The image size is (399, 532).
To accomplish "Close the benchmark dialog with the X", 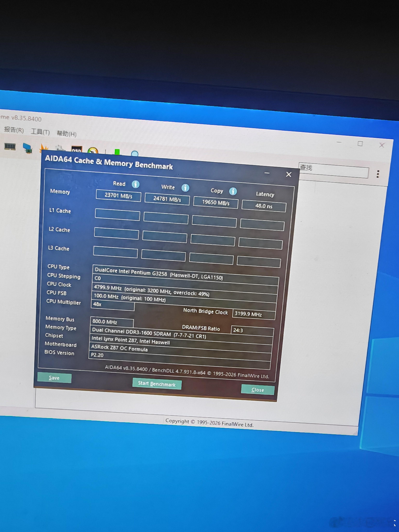I will pos(289,174).
